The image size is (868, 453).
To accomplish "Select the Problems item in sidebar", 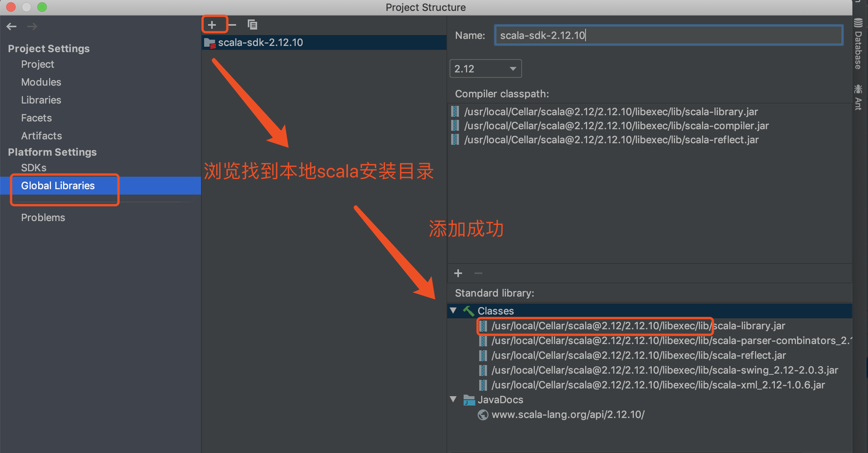I will click(x=43, y=218).
